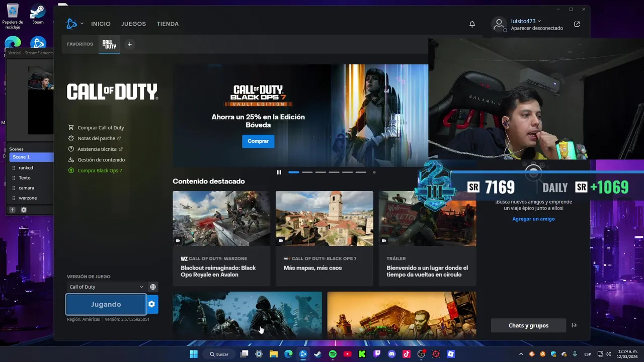Open YouTube app from the taskbar
The width and height of the screenshot is (644, 362).
347,354
